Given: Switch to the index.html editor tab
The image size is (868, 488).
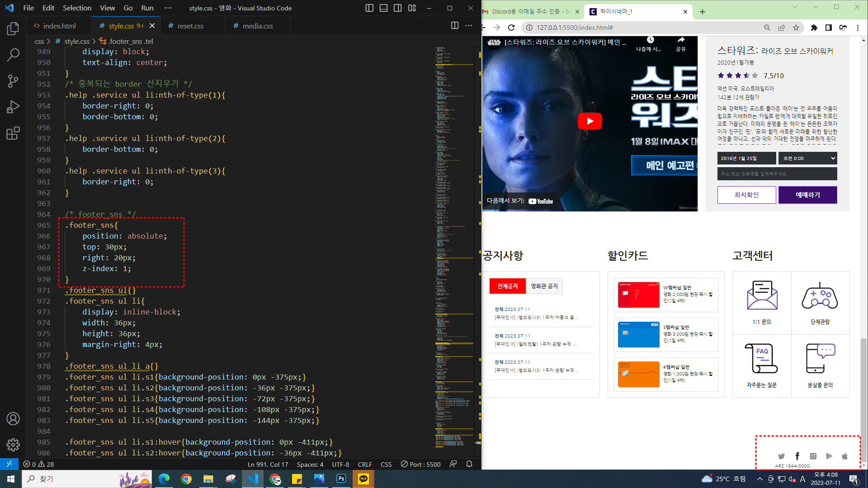Looking at the screenshot, I should (59, 26).
